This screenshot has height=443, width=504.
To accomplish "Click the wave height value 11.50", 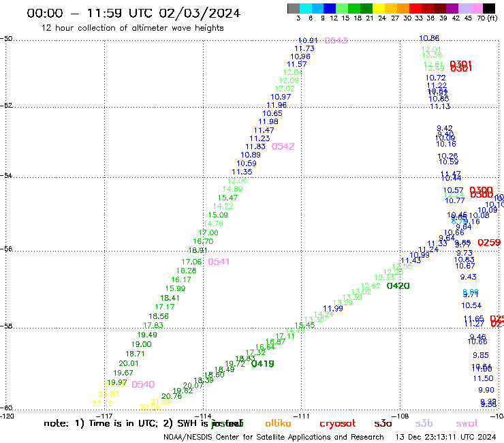I will pos(483,379).
